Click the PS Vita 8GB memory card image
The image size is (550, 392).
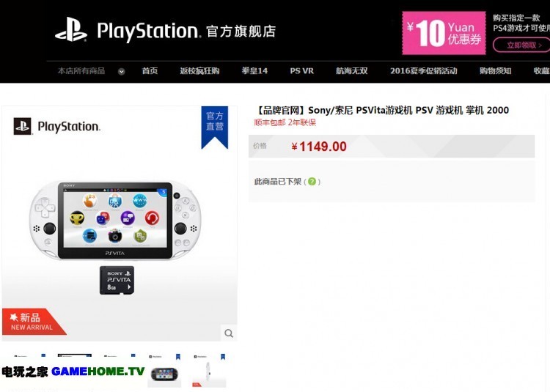[x=117, y=280]
